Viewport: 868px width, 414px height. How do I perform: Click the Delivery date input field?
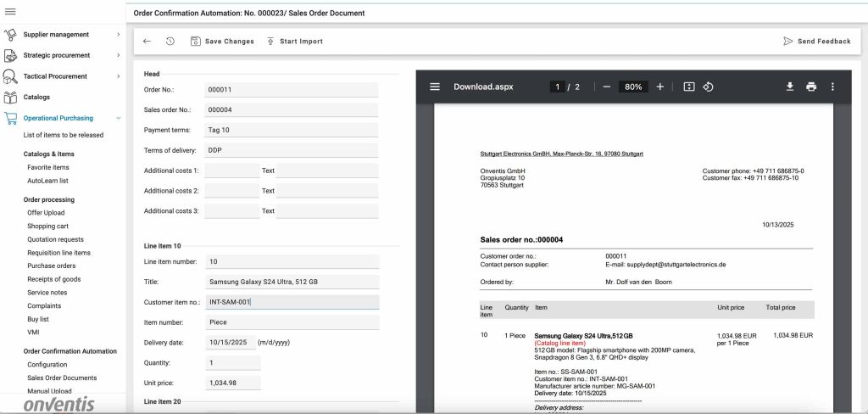pyautogui.click(x=229, y=343)
